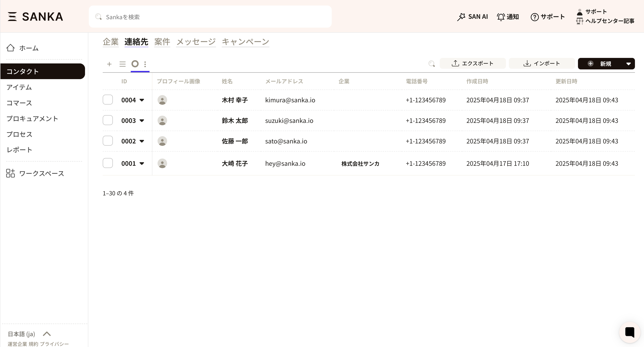
Task: Open SAN AI assistant
Action: pyautogui.click(x=472, y=17)
